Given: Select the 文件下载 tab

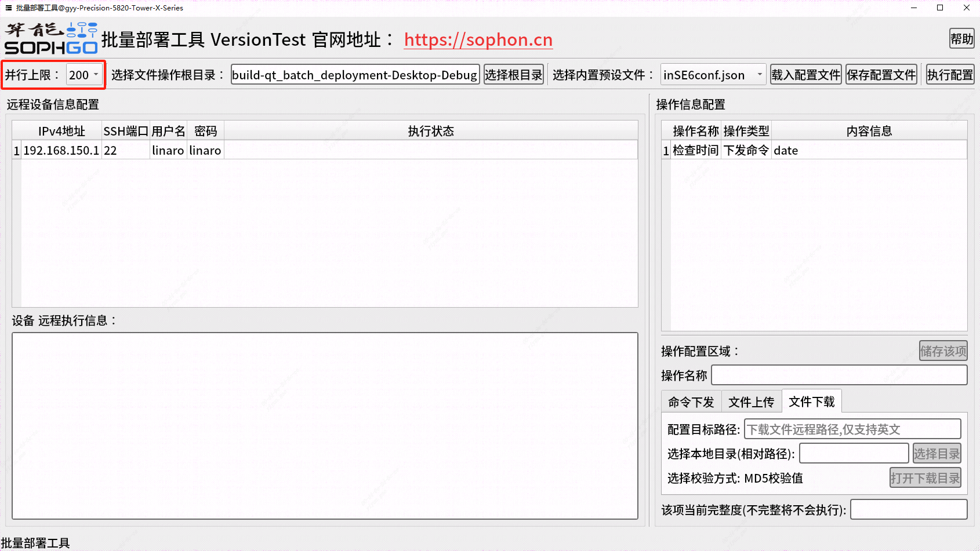Looking at the screenshot, I should point(811,402).
